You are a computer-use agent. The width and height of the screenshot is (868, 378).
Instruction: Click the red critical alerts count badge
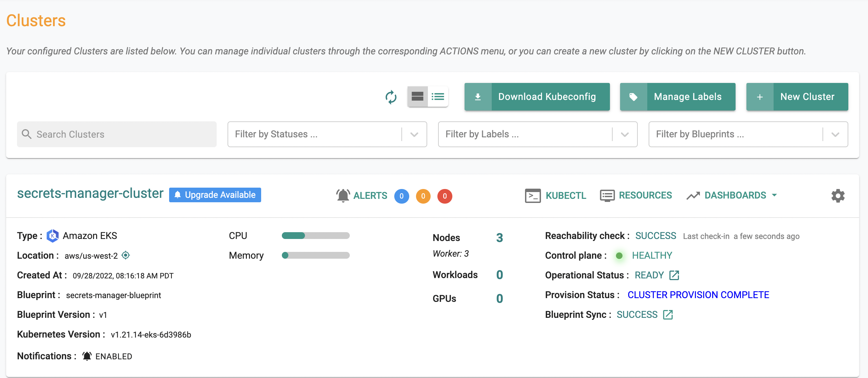[x=445, y=196]
